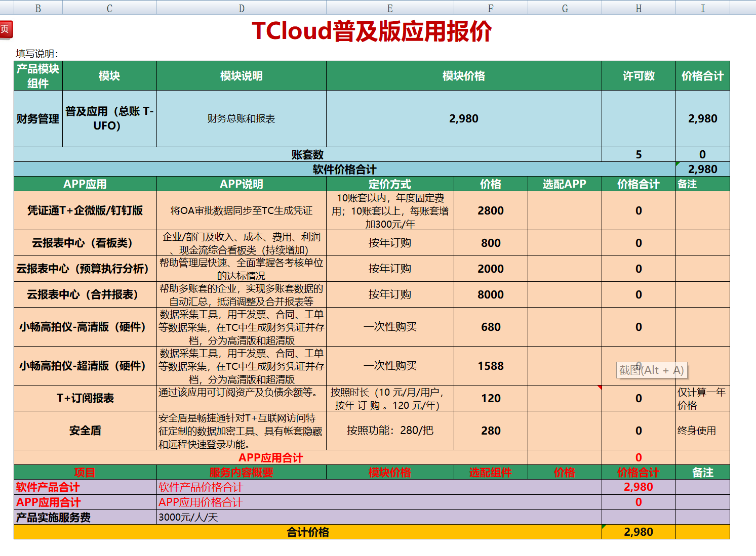The image size is (756, 556).
Task: Select the 合计价格 label in the yellow row
Action: 308,532
